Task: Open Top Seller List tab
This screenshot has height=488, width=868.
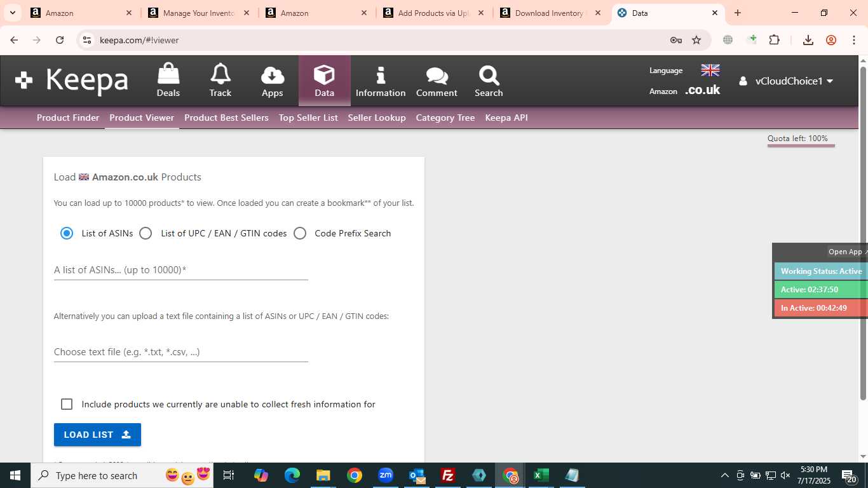Action: click(x=308, y=118)
